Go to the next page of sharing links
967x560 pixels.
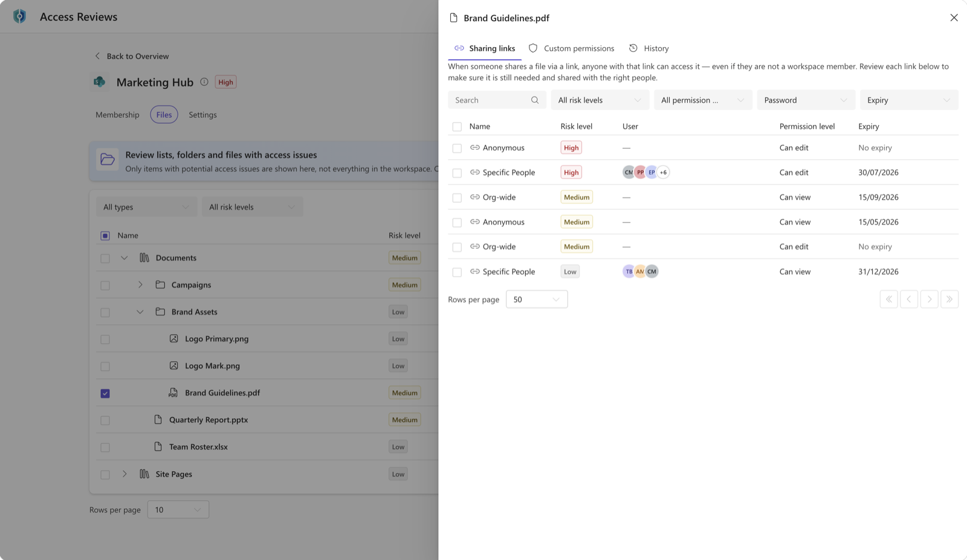point(930,299)
